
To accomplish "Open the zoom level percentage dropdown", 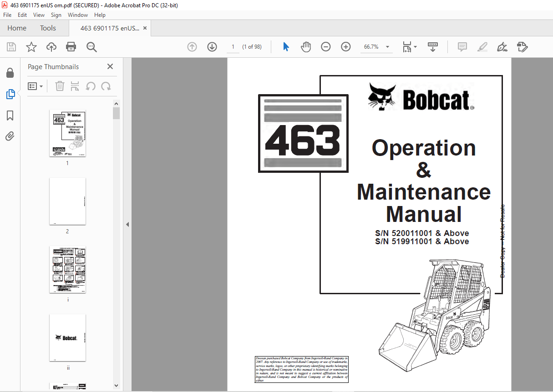I will coord(387,46).
